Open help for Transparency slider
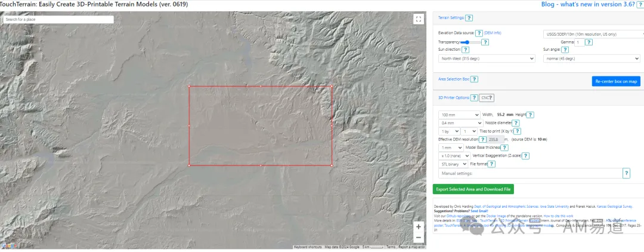This screenshot has height=252, width=644. coord(485,42)
